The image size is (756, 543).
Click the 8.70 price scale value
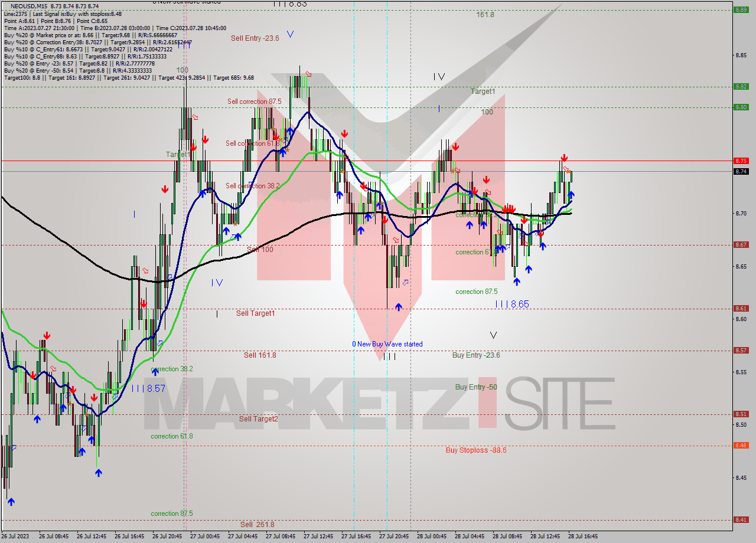[x=740, y=214]
